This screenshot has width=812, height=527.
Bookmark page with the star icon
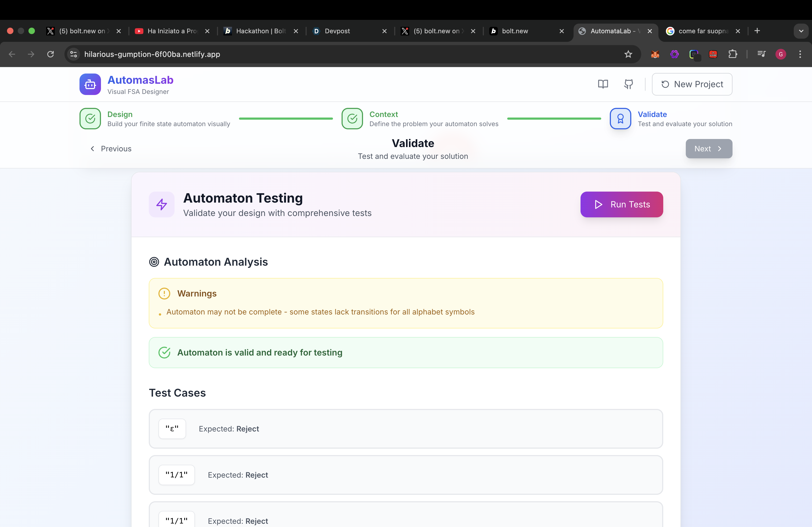coord(628,54)
